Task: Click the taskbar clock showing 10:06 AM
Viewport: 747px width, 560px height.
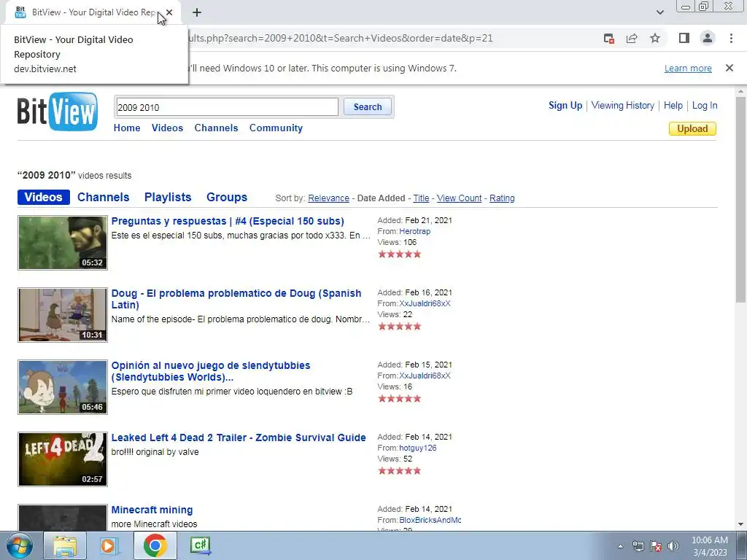Action: 709,546
